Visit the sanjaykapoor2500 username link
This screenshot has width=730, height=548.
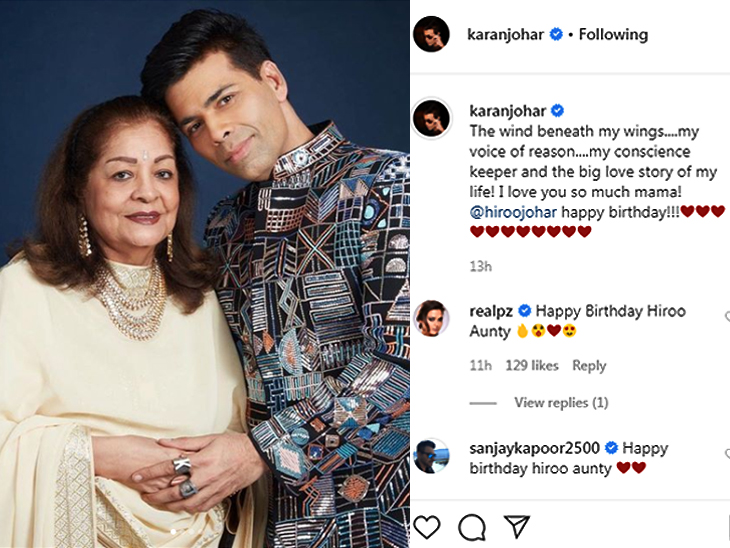click(534, 448)
